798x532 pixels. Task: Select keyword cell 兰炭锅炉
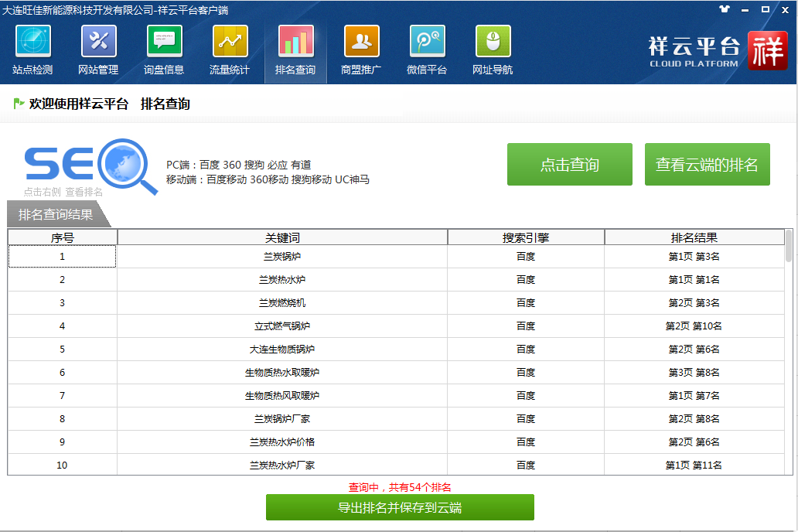click(282, 257)
